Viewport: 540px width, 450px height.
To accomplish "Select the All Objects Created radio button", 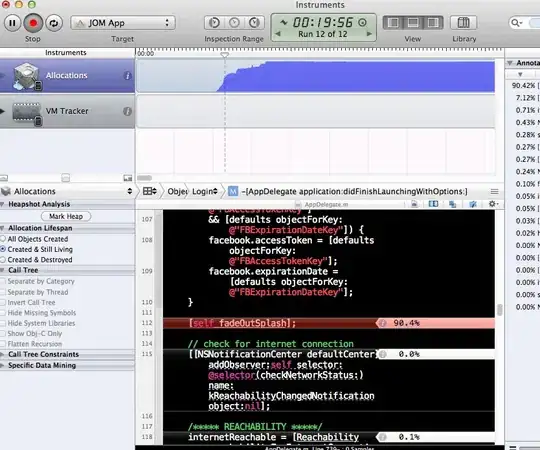I will (3, 239).
